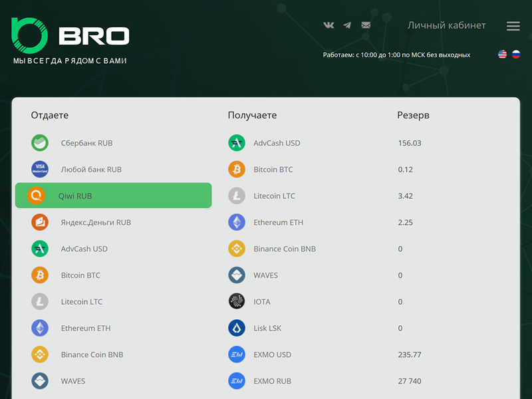
Task: Click EXMO RUB reserve value 27 740
Action: point(410,381)
